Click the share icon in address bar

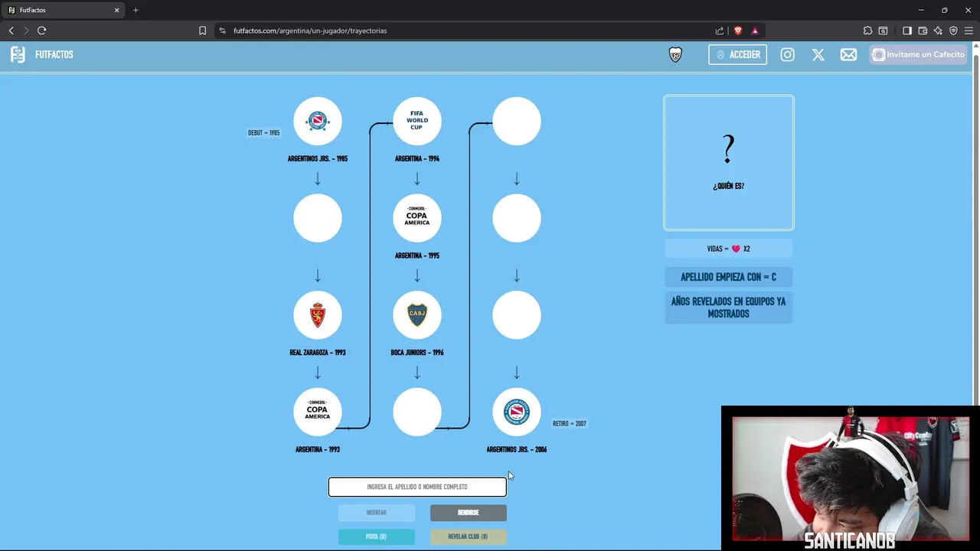[x=720, y=31]
